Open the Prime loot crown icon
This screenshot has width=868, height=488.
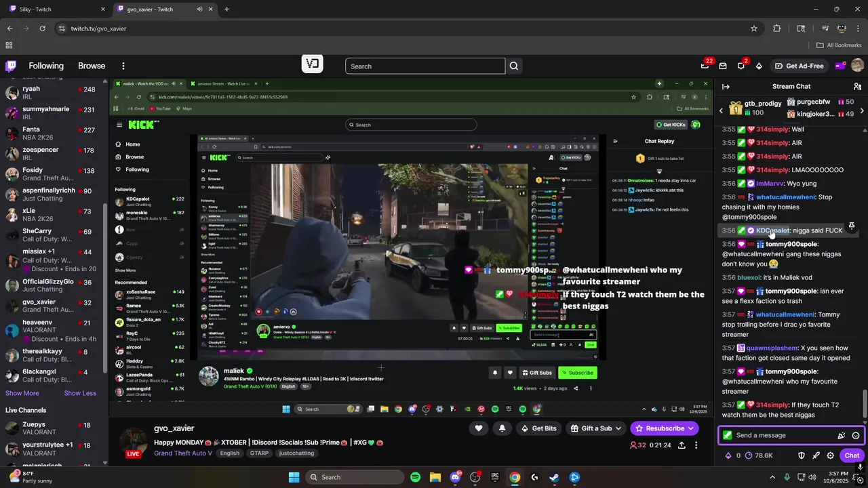click(705, 66)
